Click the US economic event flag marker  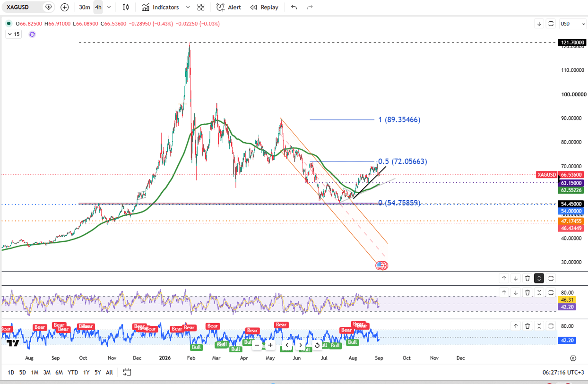[x=380, y=265]
